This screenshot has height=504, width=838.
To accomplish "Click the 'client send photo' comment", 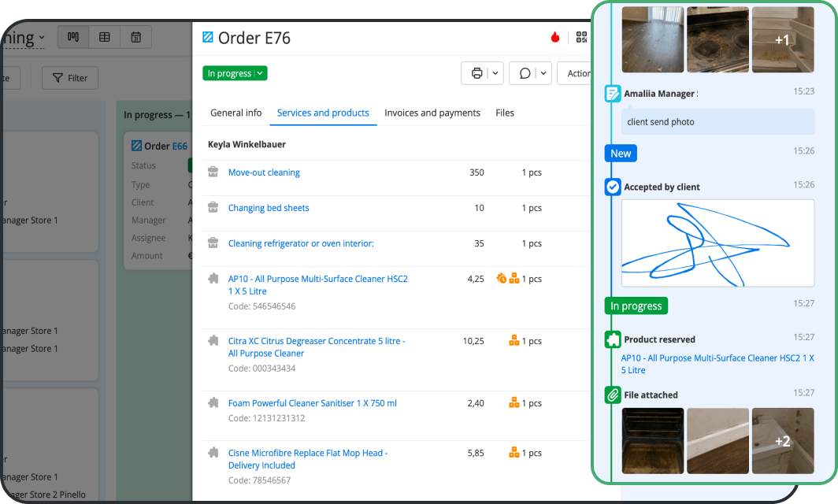I will pyautogui.click(x=717, y=122).
